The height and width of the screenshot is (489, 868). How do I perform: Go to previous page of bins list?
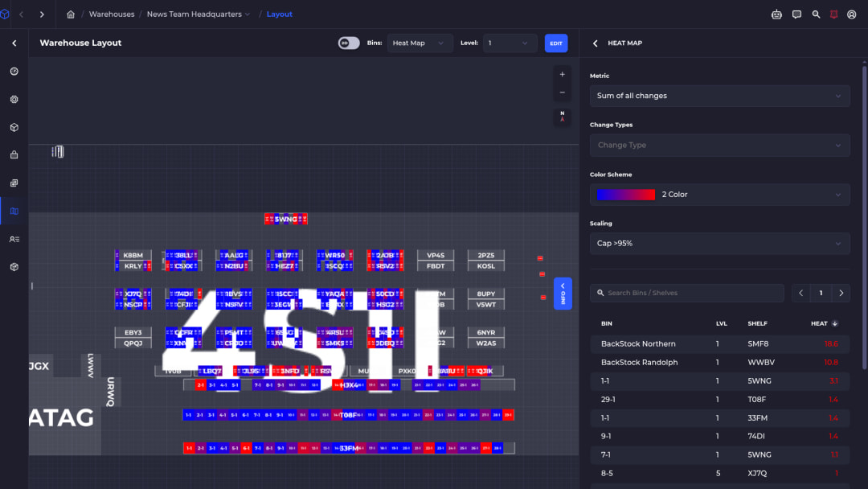(x=800, y=293)
